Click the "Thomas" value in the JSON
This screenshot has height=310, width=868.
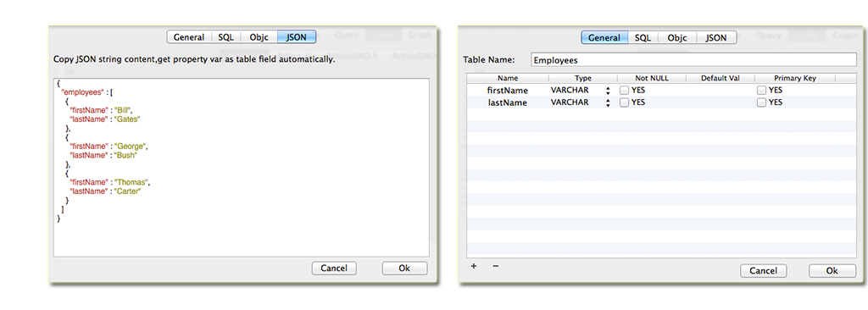coord(131,182)
